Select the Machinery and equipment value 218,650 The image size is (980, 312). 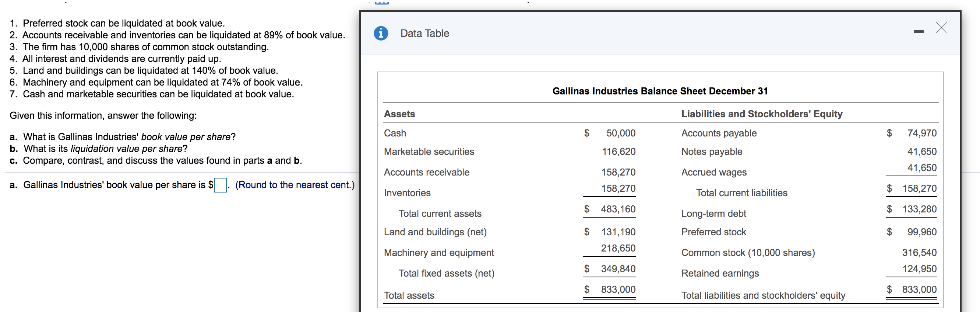click(618, 248)
